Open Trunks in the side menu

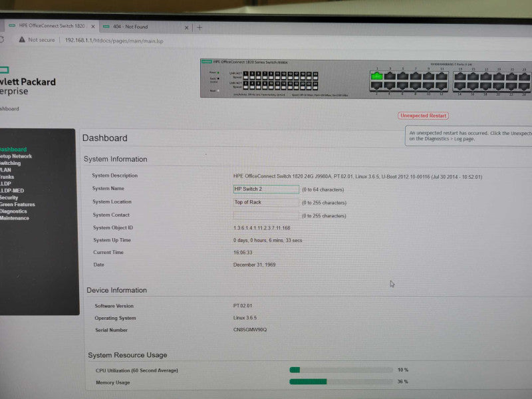[7, 177]
